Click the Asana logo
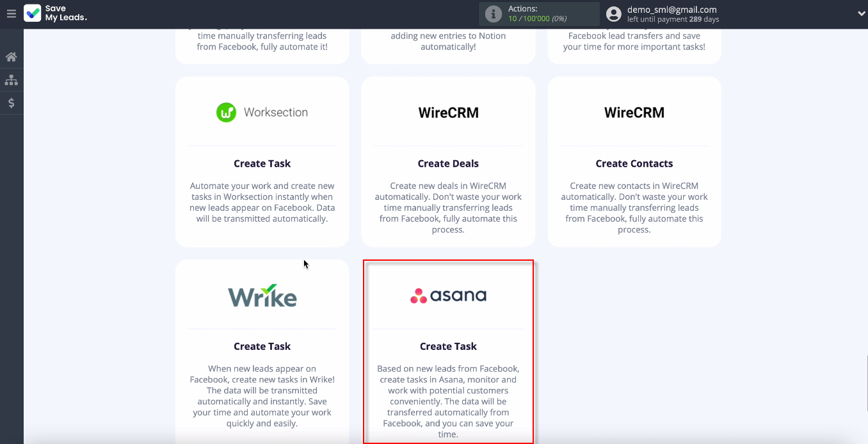Image resolution: width=868 pixels, height=444 pixels. click(x=448, y=295)
